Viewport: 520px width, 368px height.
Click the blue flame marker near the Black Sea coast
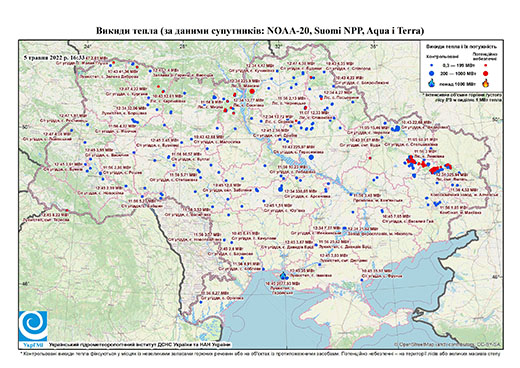(x=283, y=275)
